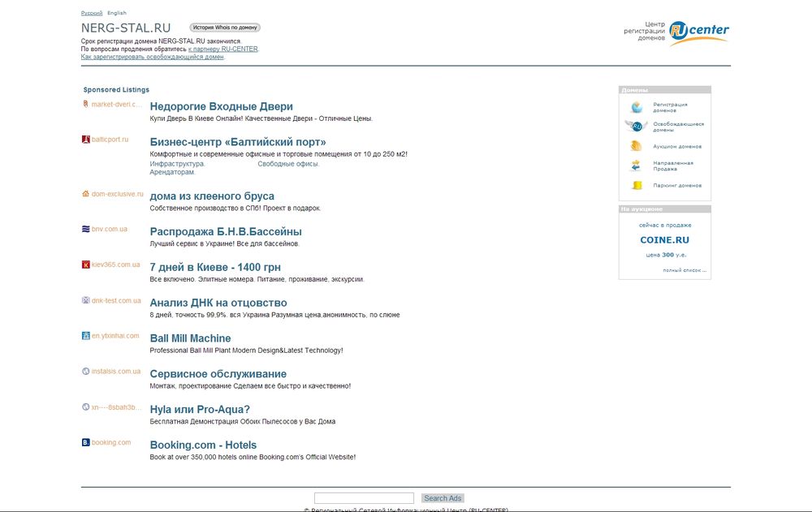Click the Паркинг доменов yellow icon
812x512 pixels.
click(637, 185)
